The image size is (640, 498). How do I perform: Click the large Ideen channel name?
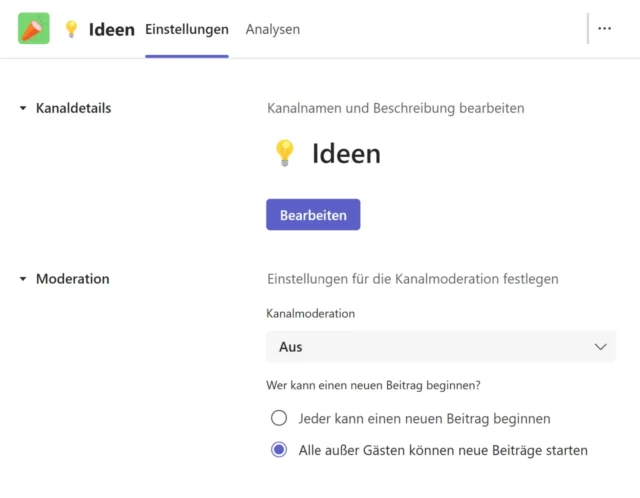tap(346, 153)
